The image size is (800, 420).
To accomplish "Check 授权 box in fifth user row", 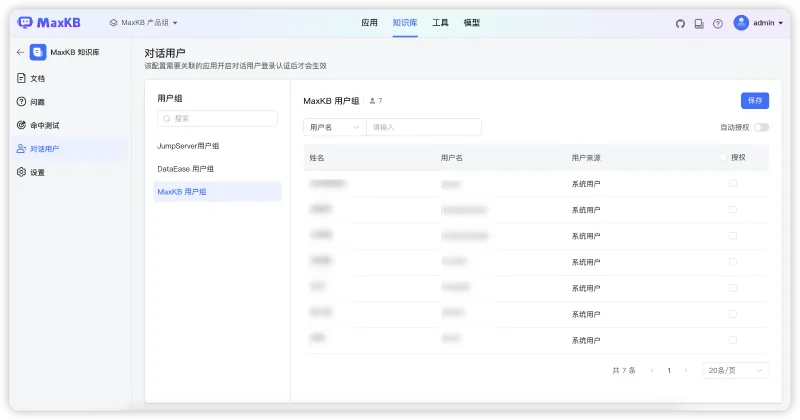I will (x=733, y=288).
